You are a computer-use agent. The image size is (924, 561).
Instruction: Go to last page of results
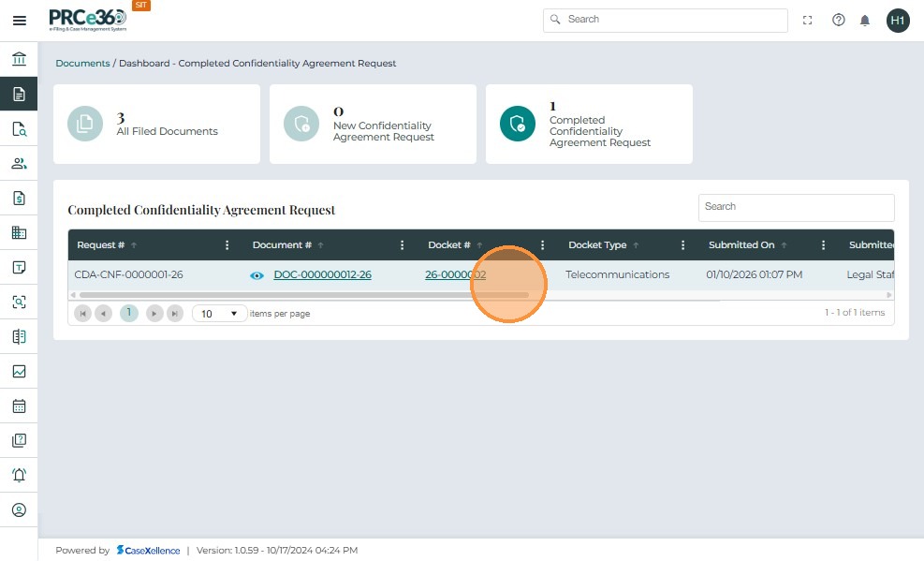click(175, 314)
